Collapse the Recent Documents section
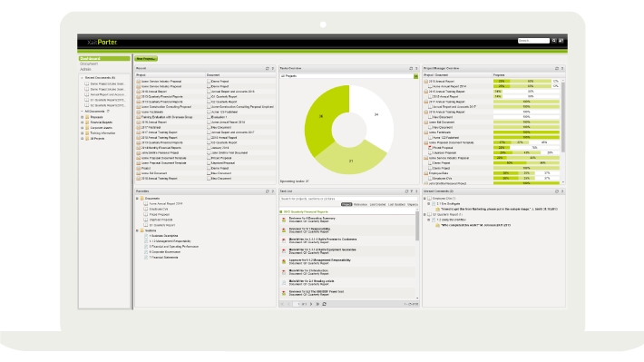 (83, 78)
